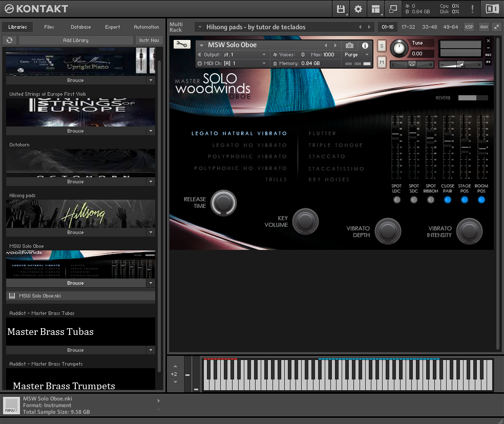This screenshot has height=424, width=504.
Task: Open the workspace layout panel menu
Action: coord(376,9)
